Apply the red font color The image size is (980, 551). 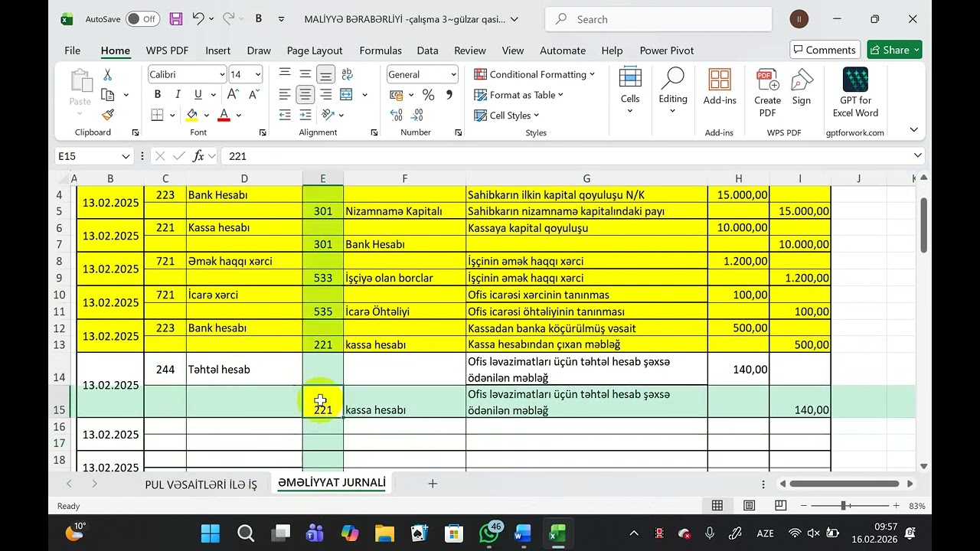[x=224, y=115]
